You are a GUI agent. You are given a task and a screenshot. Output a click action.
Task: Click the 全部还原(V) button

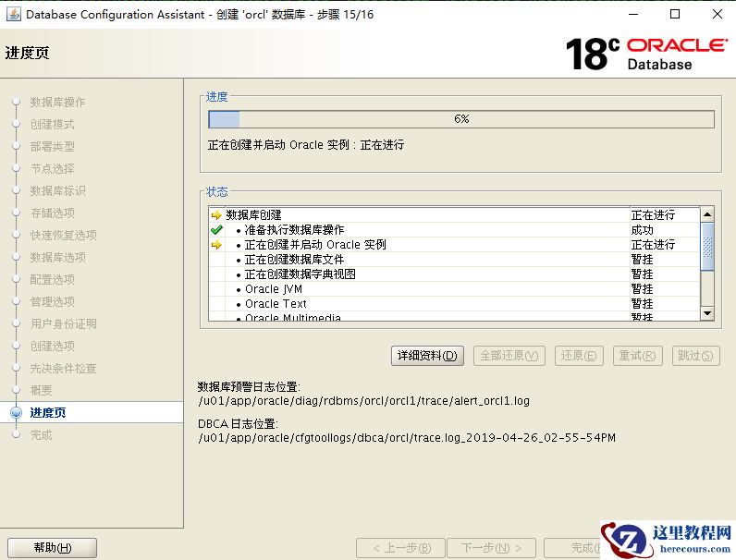509,356
